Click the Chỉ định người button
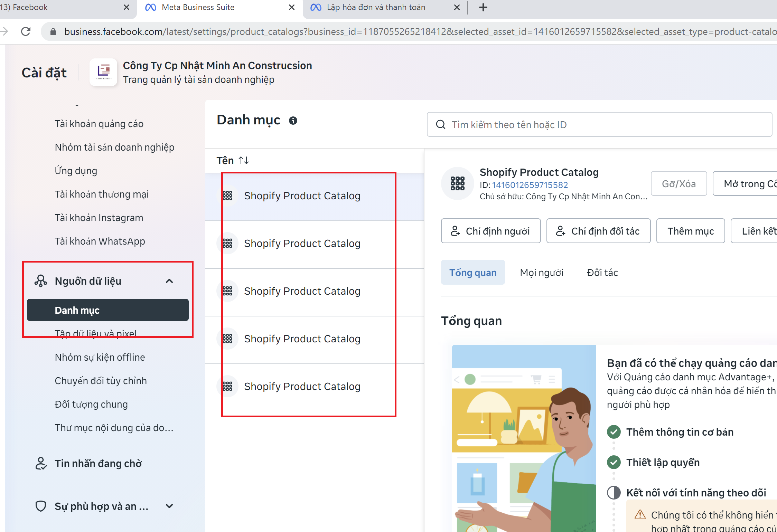The width and height of the screenshot is (777, 532). coord(490,231)
